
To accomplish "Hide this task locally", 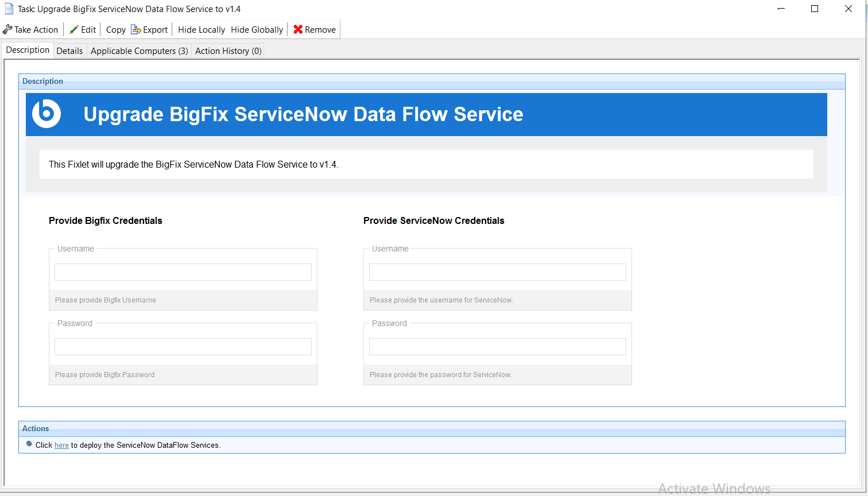I will point(201,30).
